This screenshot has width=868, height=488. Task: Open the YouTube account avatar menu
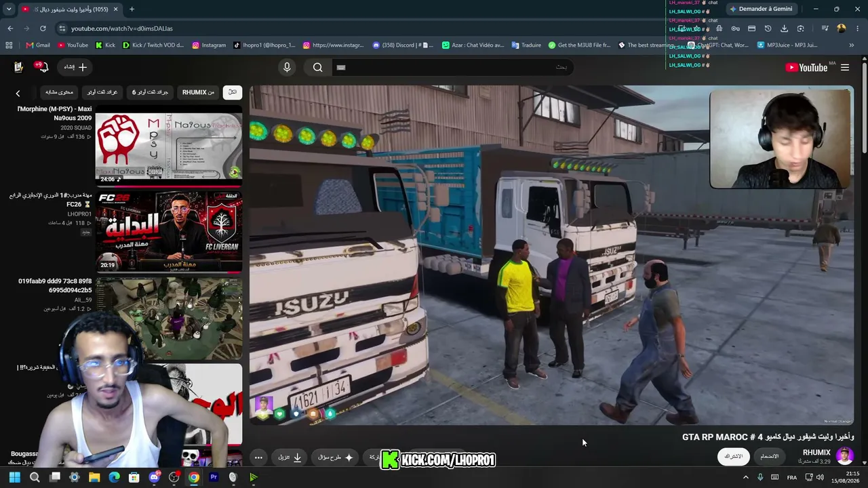click(x=18, y=67)
